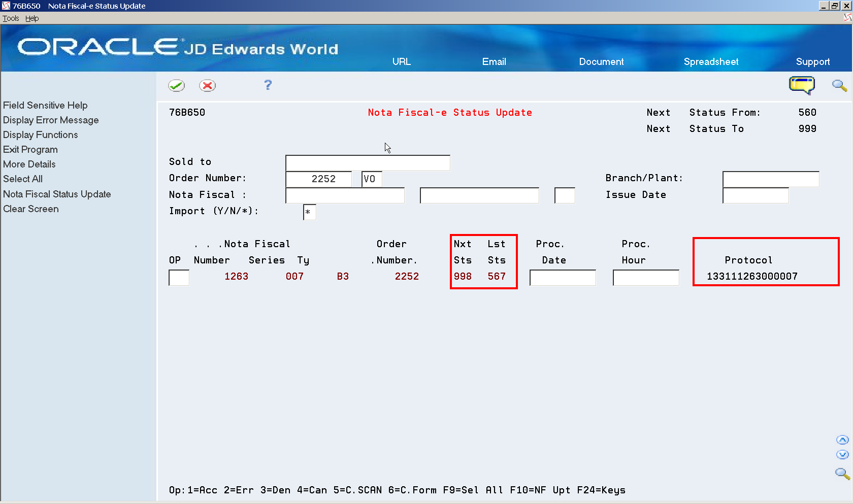Click the upward scroll arrow icon

842,440
